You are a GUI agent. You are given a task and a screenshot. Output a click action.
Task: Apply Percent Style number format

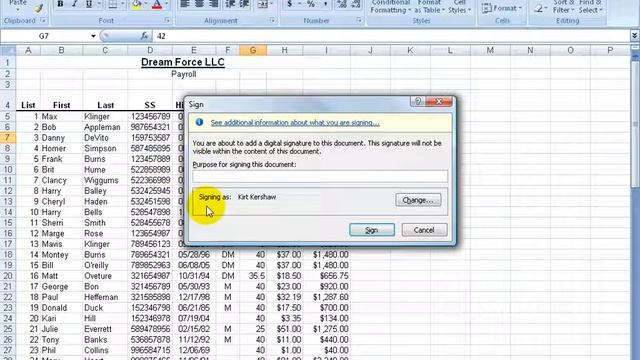click(311, 4)
